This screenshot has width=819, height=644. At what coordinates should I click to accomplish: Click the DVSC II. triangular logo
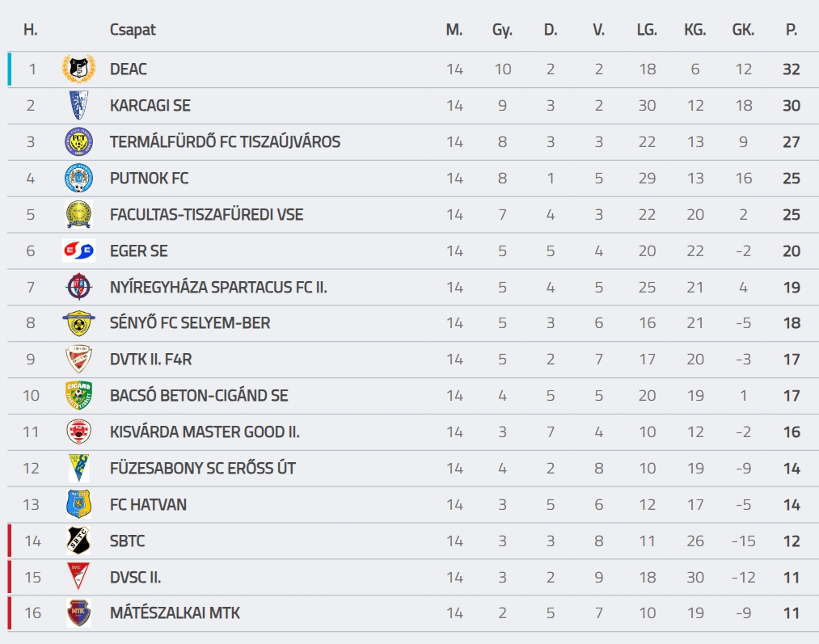click(79, 577)
